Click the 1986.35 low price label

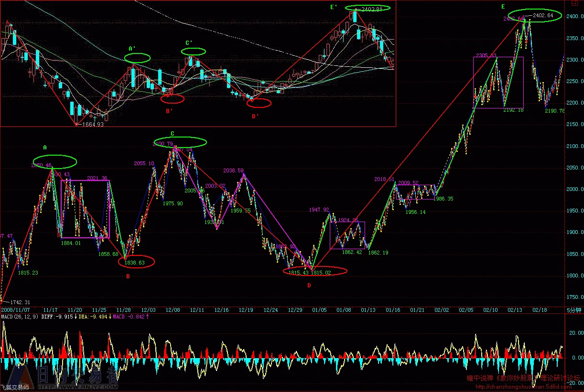(x=443, y=199)
